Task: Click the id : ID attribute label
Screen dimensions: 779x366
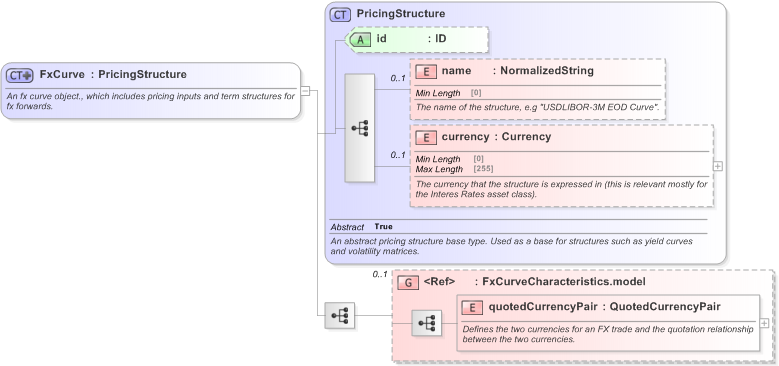Action: point(411,39)
